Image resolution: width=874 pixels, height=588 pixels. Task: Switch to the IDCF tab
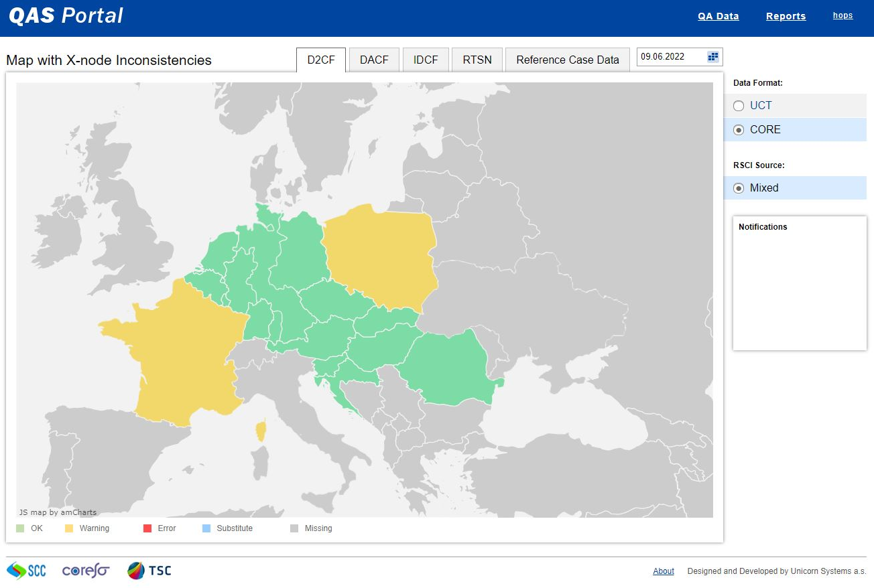[426, 60]
